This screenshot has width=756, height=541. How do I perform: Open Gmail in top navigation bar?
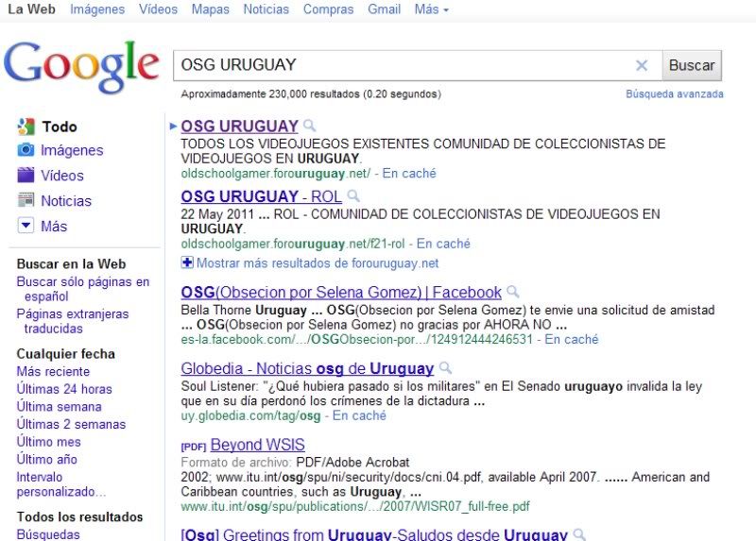point(385,9)
